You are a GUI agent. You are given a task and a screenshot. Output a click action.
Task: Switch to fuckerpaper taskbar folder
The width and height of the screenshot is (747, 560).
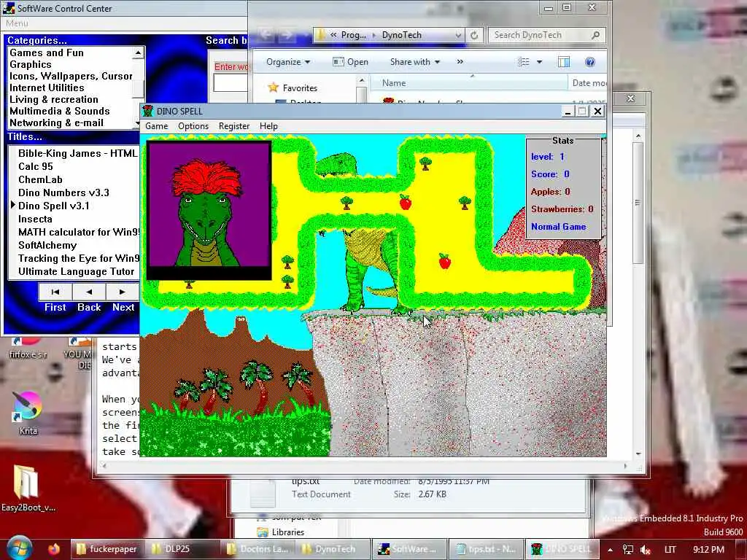coord(108,549)
